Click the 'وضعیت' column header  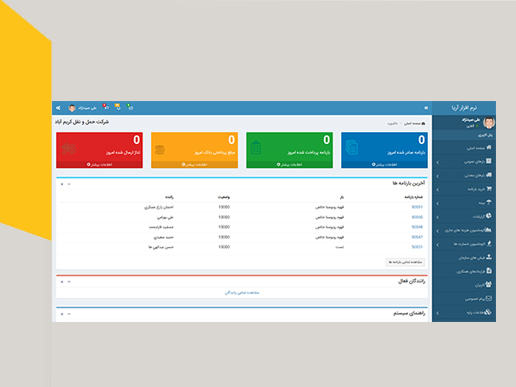(224, 197)
